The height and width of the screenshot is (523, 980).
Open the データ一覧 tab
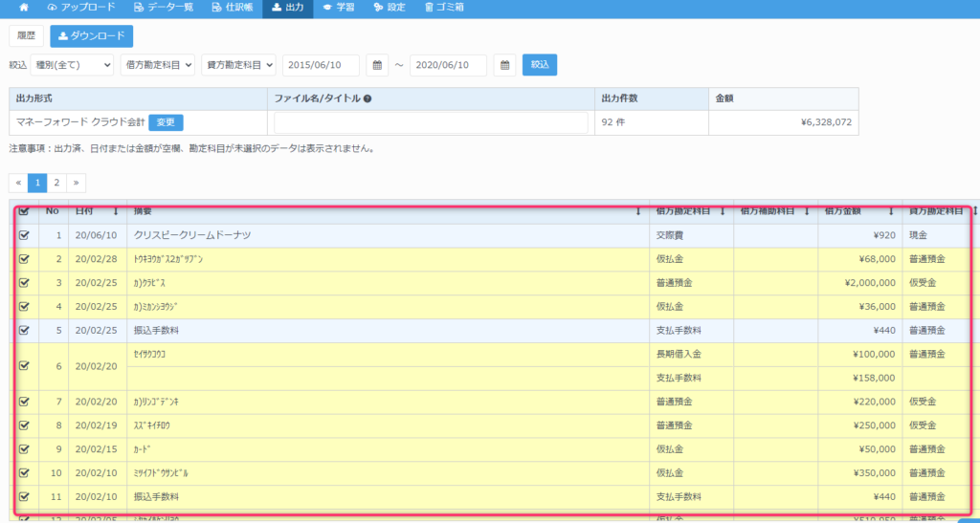[x=164, y=8]
